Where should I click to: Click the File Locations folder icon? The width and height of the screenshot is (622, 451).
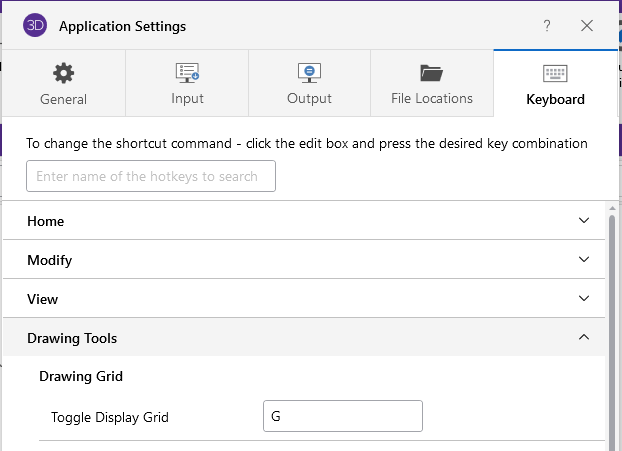pos(432,72)
